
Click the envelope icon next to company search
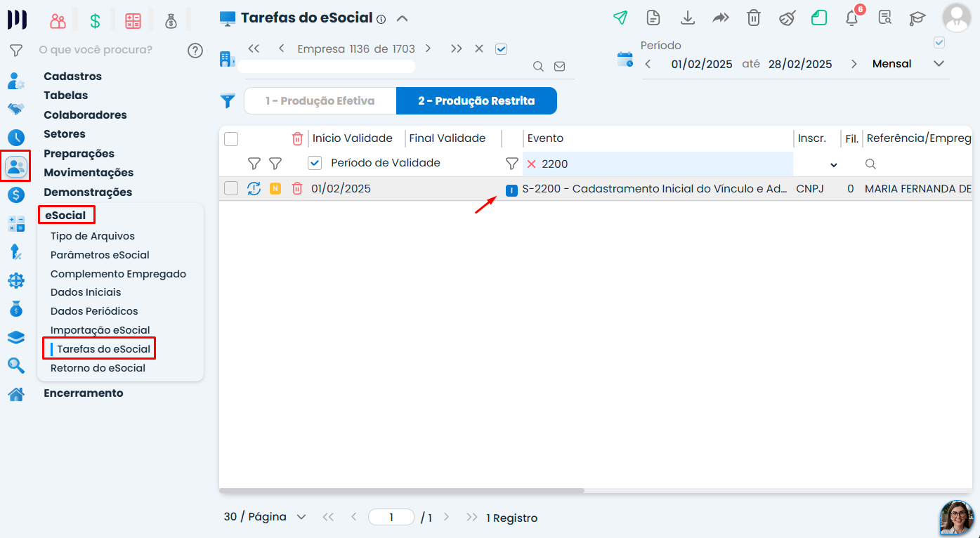tap(559, 67)
